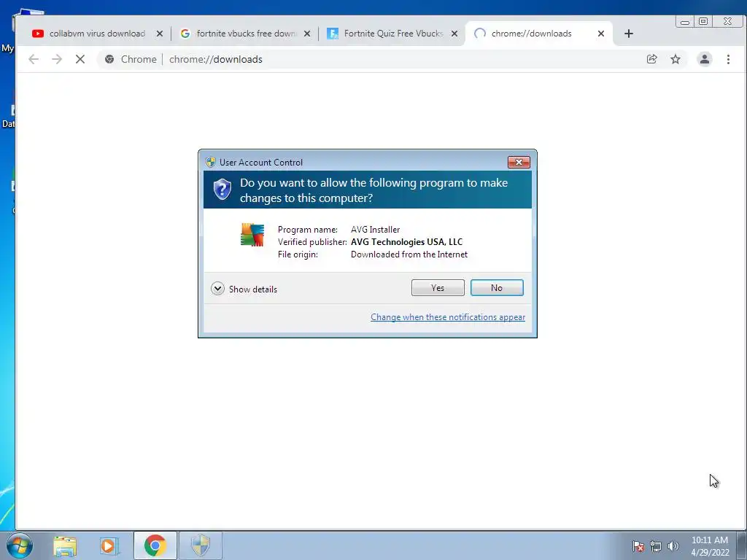Open Windows Explorer from taskbar
747x560 pixels.
65,545
